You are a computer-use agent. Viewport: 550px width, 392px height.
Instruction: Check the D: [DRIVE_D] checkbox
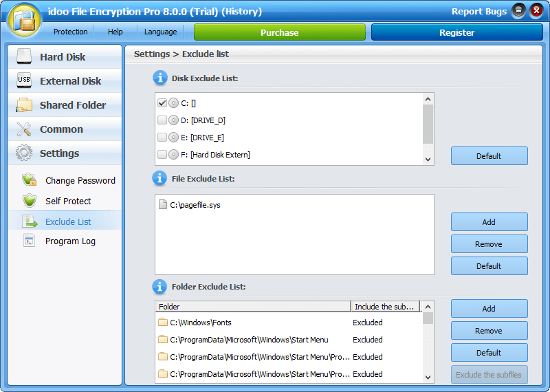[162, 120]
